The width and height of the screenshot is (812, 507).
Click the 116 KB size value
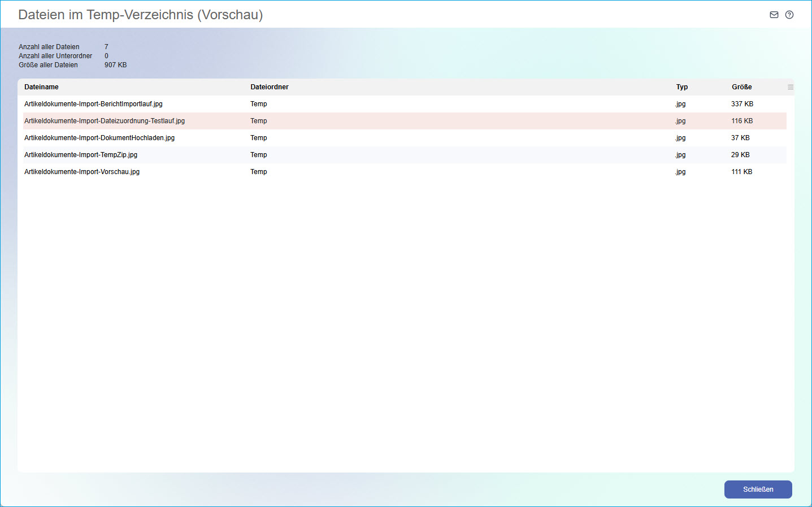coord(742,121)
